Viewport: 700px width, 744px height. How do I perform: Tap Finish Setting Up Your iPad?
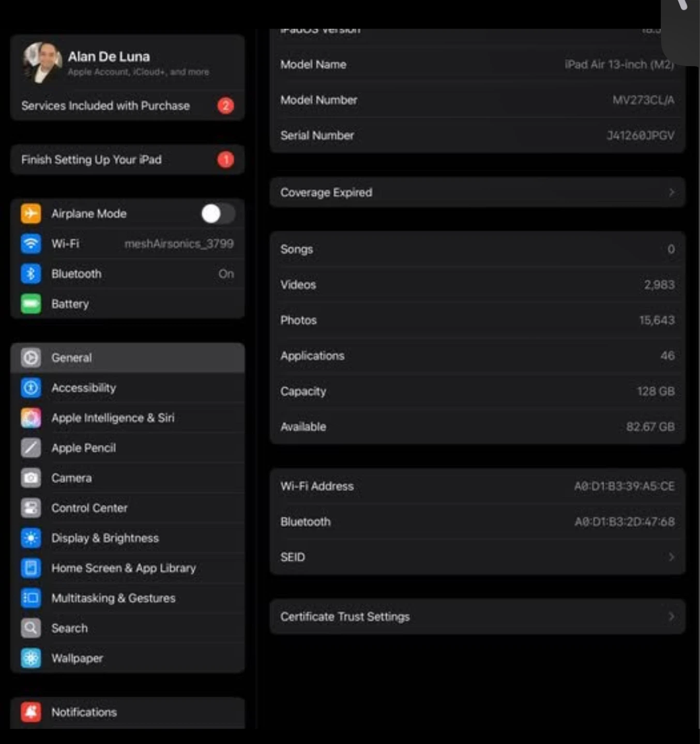point(127,160)
